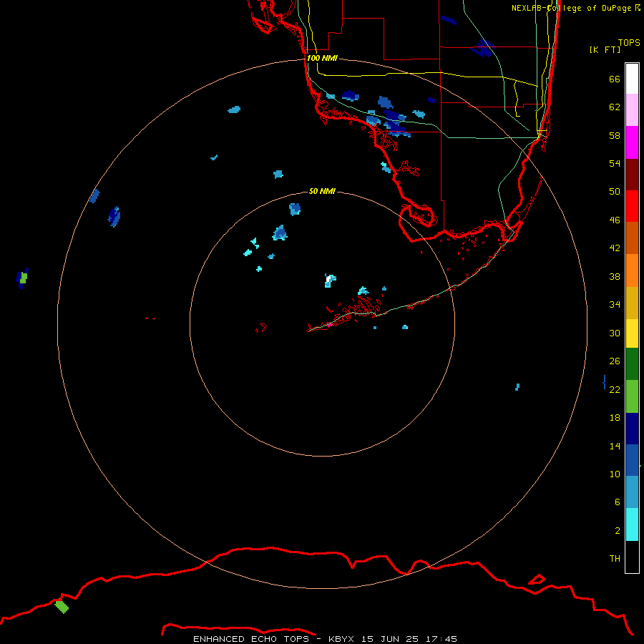644x644 pixels.
Task: Click the 100 NMI range ring label
Action: coord(322,59)
